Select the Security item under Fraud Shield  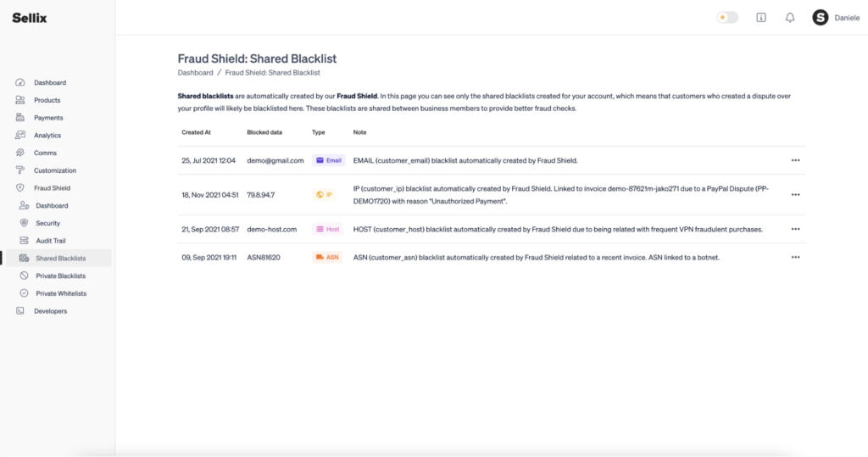[47, 223]
